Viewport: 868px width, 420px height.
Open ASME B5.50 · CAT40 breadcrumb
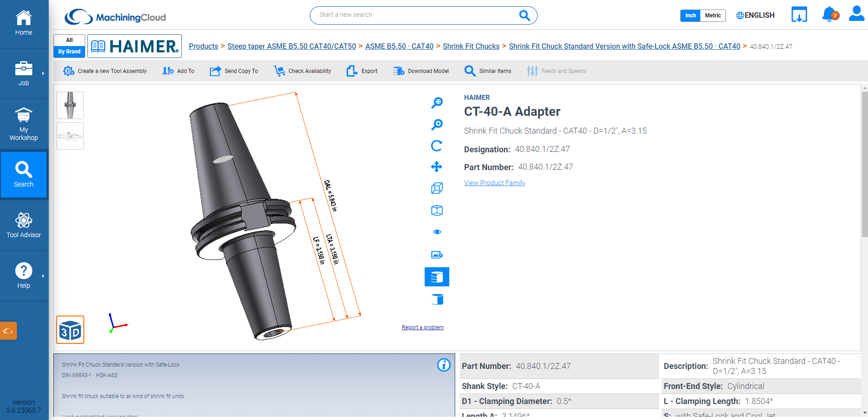point(400,46)
